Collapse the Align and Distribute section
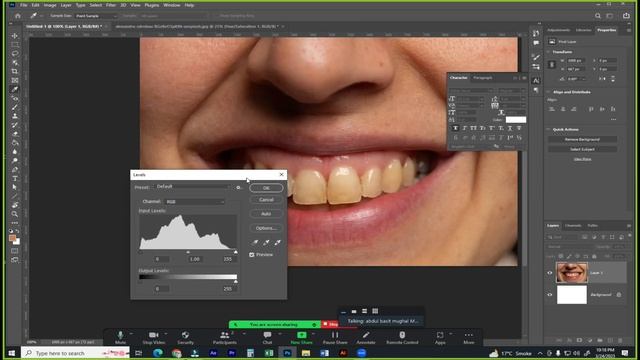The width and height of the screenshot is (640, 360). [x=548, y=92]
